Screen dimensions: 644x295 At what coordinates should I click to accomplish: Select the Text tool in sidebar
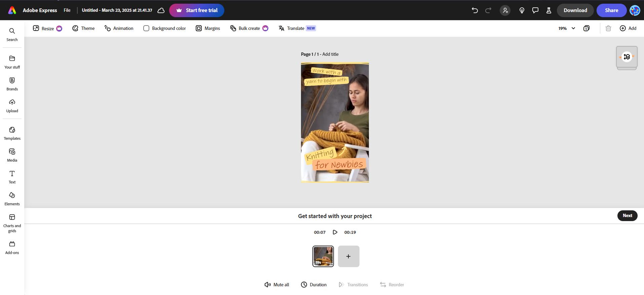(x=12, y=177)
